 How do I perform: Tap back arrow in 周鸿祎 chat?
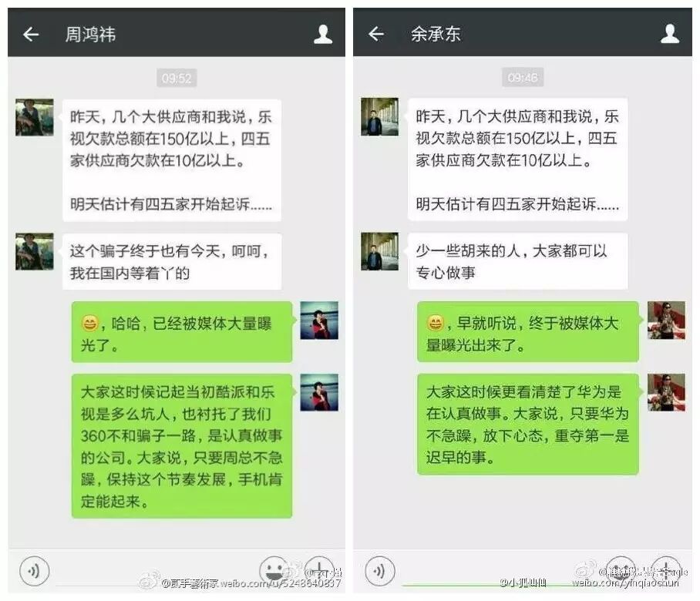(30, 34)
